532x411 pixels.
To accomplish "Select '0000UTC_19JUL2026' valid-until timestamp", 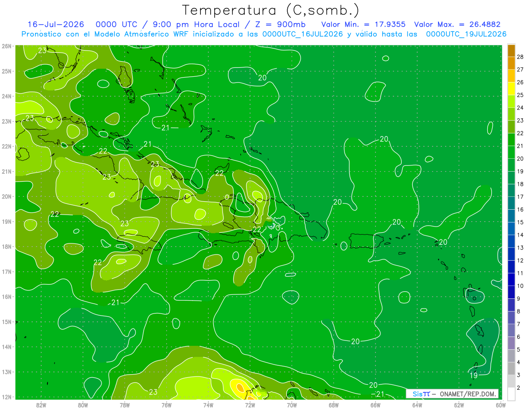I will click(466, 34).
